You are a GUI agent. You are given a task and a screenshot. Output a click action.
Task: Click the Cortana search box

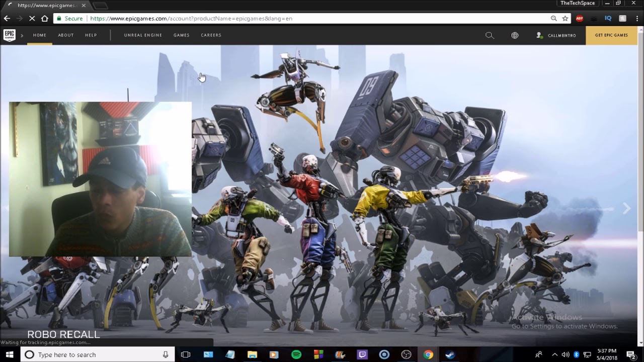[98, 354]
